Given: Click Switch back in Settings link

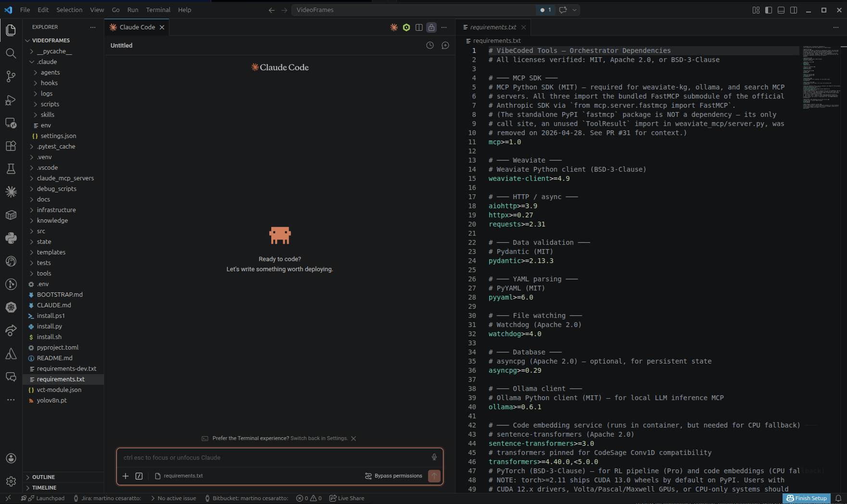Looking at the screenshot, I should (x=319, y=438).
